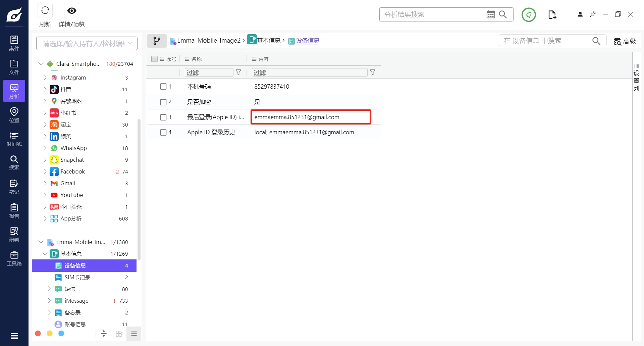This screenshot has height=346, width=644.
Task: Toggle the select-all checkbox in header
Action: pos(154,59)
